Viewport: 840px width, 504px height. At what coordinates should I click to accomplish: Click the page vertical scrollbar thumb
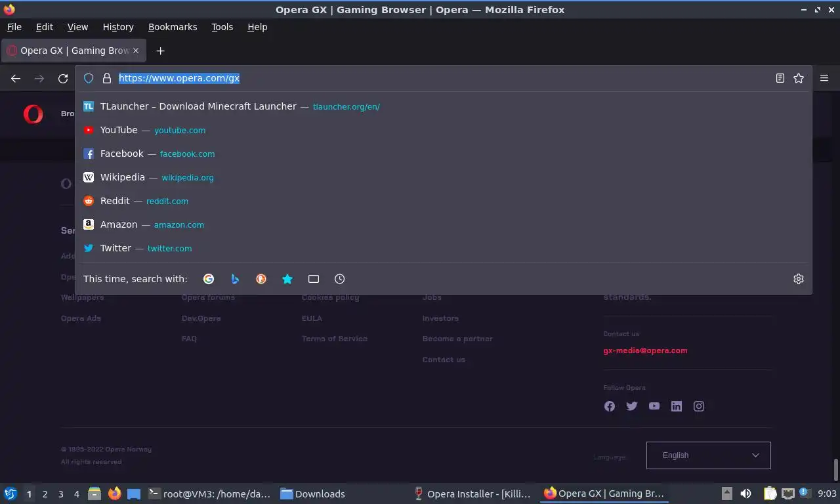(x=836, y=470)
